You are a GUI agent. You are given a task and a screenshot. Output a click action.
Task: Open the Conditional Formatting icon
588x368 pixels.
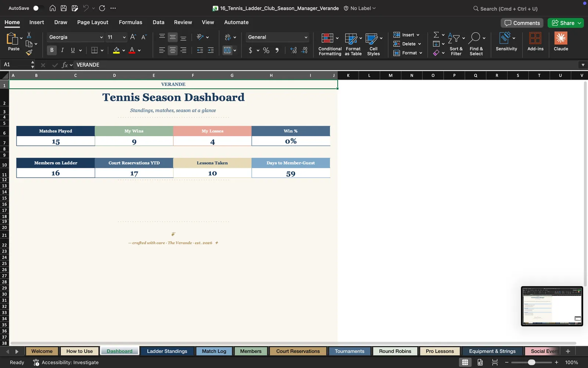(x=327, y=38)
